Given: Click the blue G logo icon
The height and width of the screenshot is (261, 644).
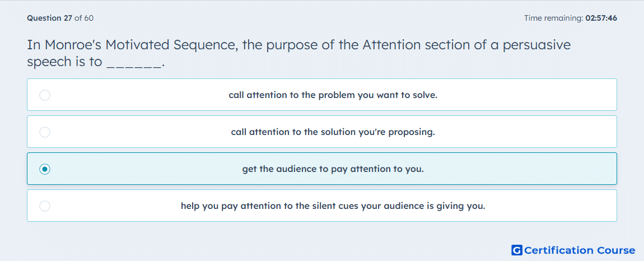Looking at the screenshot, I should tap(517, 250).
